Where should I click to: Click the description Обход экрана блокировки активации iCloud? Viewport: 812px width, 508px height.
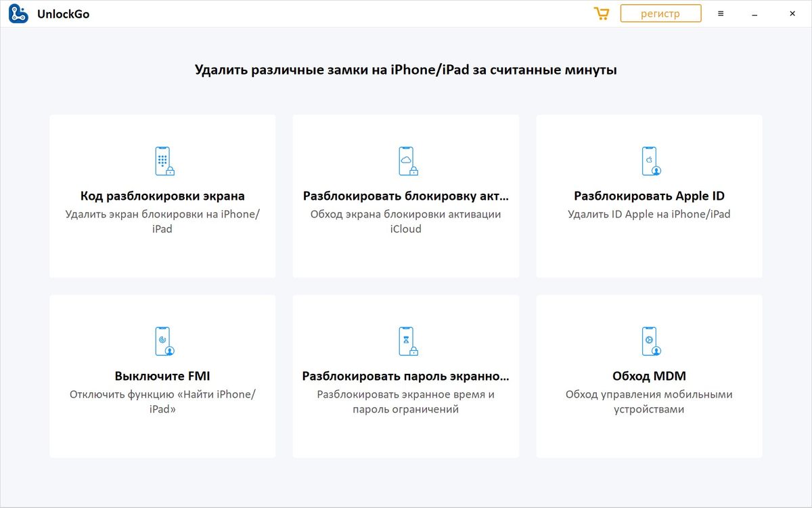tap(406, 221)
